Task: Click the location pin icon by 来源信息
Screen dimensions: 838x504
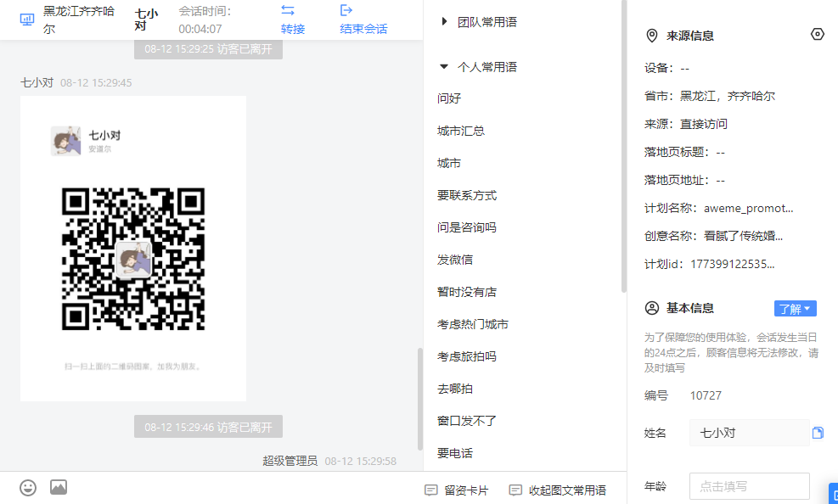Action: pos(651,36)
